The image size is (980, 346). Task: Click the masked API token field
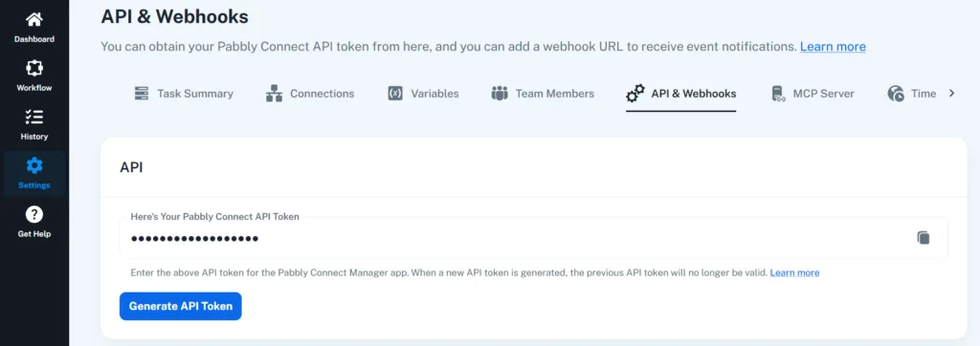tap(534, 238)
